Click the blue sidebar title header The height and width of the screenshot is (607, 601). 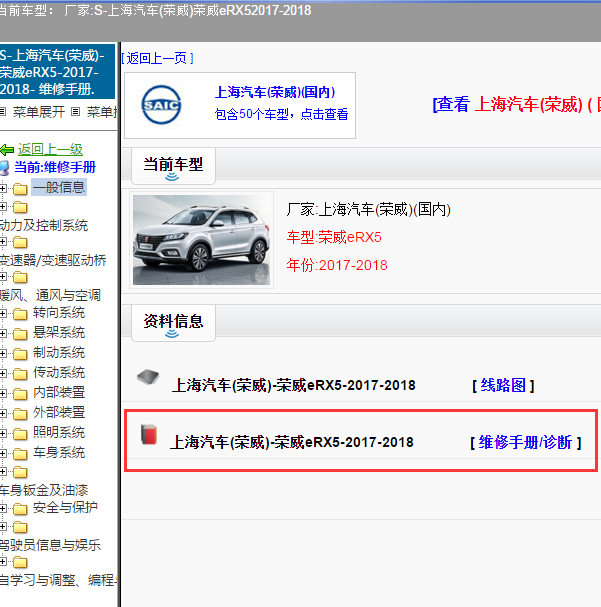tap(57, 72)
